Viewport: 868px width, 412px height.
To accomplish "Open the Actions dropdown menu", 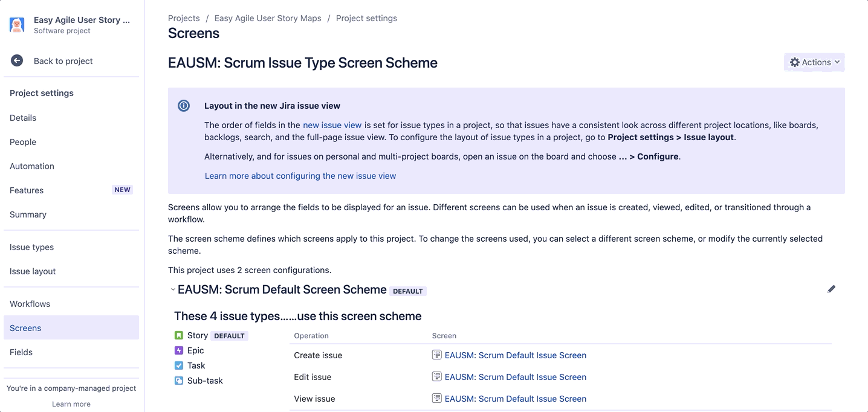I will [x=814, y=62].
